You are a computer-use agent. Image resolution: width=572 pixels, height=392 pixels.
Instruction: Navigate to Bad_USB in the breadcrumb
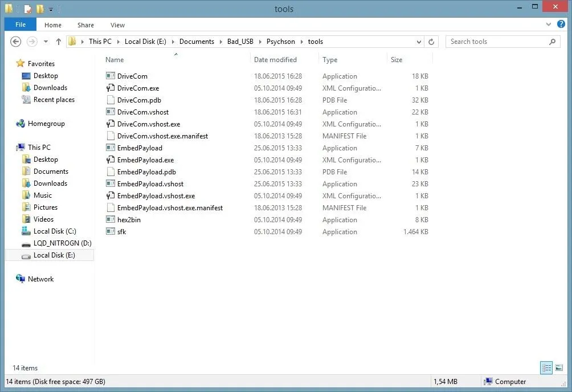coord(240,42)
